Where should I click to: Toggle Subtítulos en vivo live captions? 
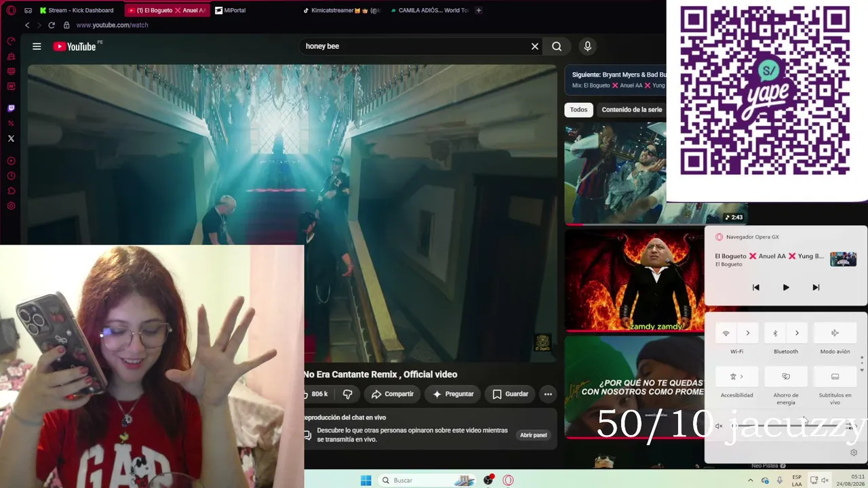point(835,376)
